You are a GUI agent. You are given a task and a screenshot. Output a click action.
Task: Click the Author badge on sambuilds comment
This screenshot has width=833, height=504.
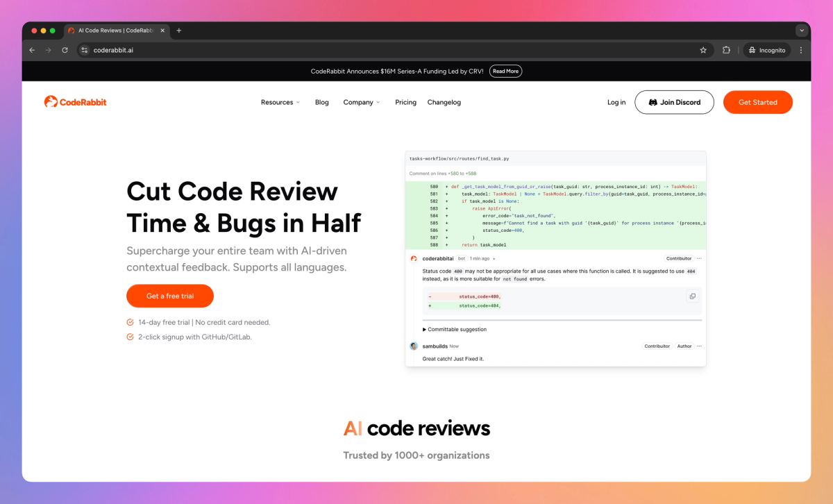point(684,346)
